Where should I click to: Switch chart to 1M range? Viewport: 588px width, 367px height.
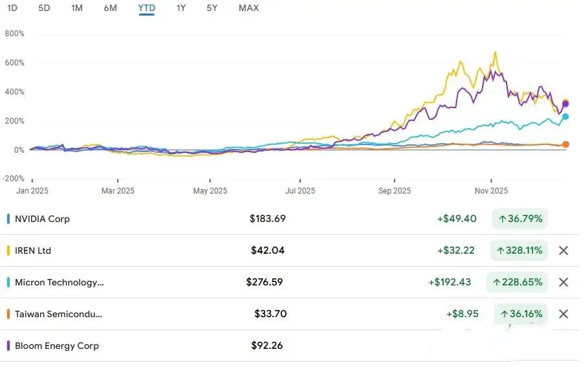[77, 8]
